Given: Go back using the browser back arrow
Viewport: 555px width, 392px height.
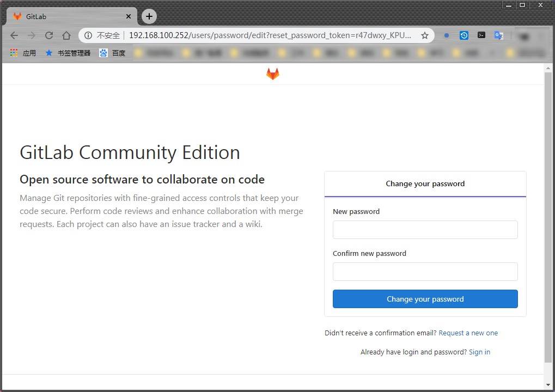Looking at the screenshot, I should coord(14,35).
